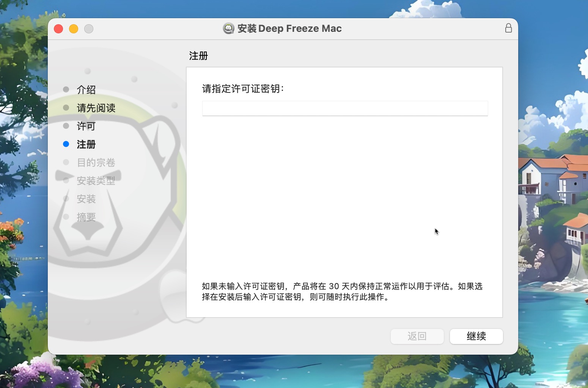
Task: Minimize the installer with the yellow button
Action: point(74,29)
